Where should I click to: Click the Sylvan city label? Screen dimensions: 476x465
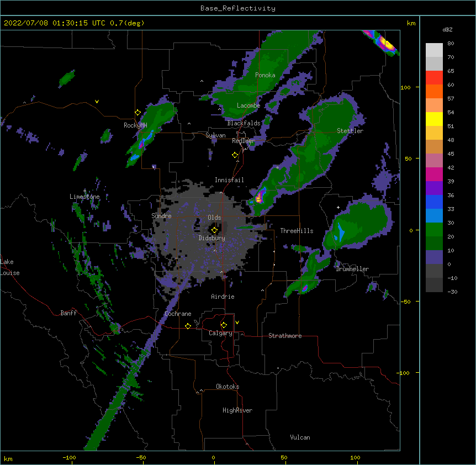(x=215, y=135)
